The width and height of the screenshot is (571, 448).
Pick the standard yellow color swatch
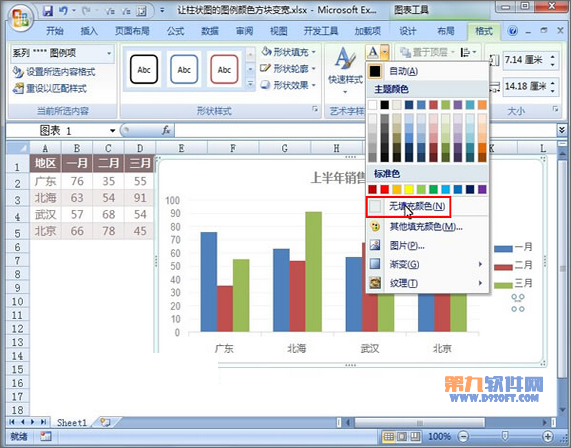(x=409, y=189)
